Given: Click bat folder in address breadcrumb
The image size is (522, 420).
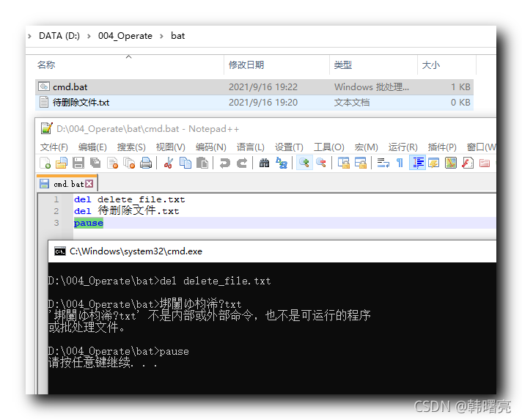Looking at the screenshot, I should pyautogui.click(x=177, y=36).
